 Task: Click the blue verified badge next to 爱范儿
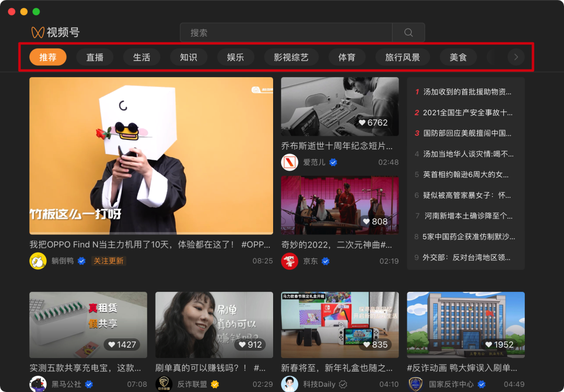click(332, 162)
